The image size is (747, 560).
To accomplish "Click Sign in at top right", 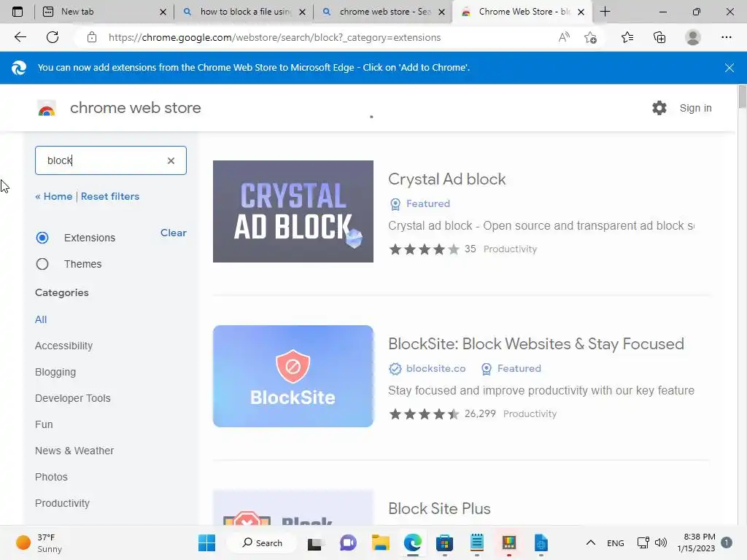I will click(695, 108).
